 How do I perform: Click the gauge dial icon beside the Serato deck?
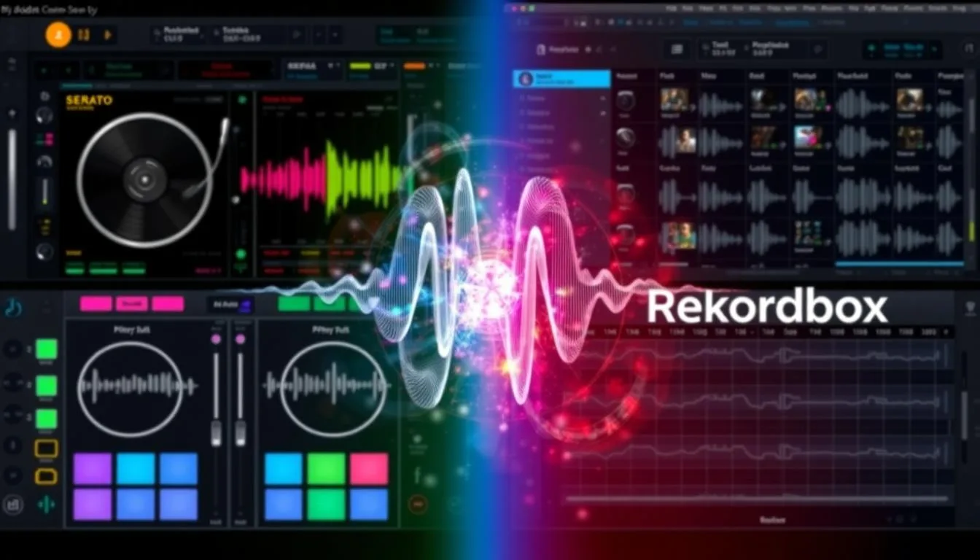click(44, 162)
